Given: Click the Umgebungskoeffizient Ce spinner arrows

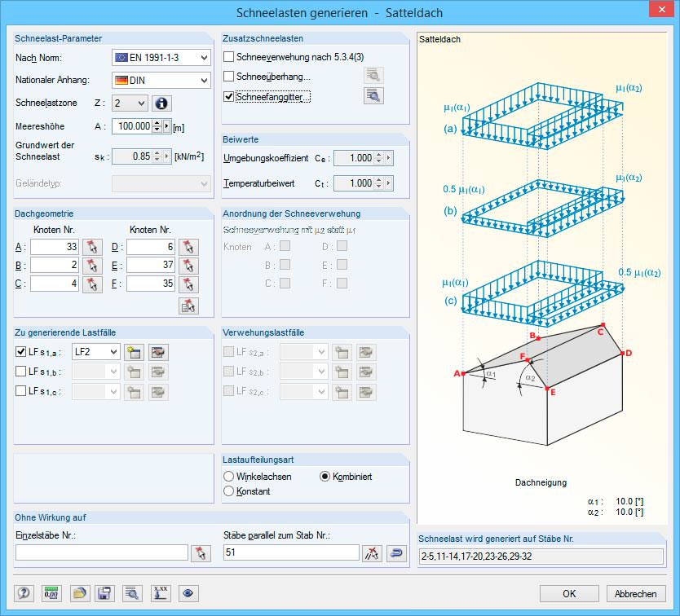Looking at the screenshot, I should 379,158.
